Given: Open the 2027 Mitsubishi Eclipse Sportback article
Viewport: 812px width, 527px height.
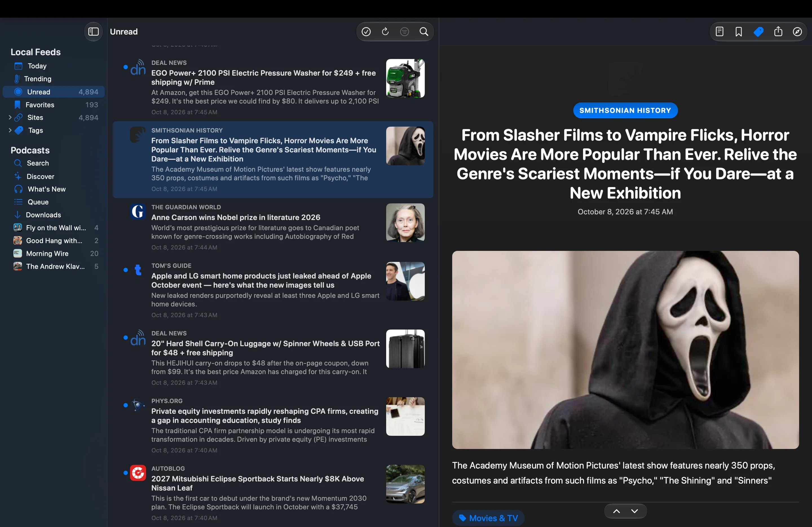Looking at the screenshot, I should point(273,493).
